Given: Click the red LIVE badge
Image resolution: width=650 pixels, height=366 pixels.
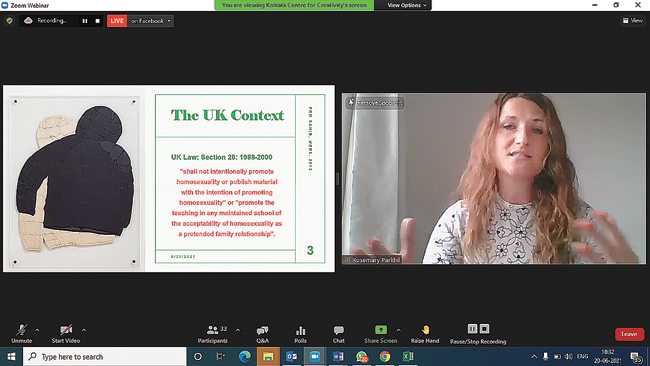Looking at the screenshot, I should [117, 21].
